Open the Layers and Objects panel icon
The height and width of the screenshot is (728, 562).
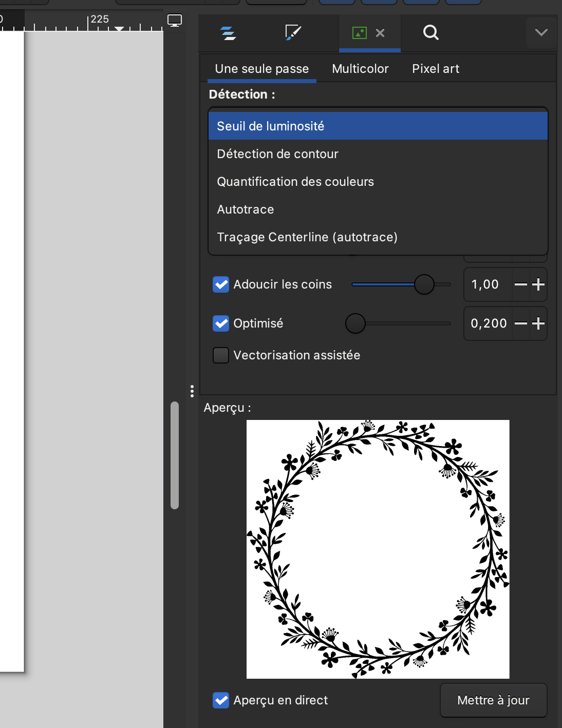[x=228, y=33]
